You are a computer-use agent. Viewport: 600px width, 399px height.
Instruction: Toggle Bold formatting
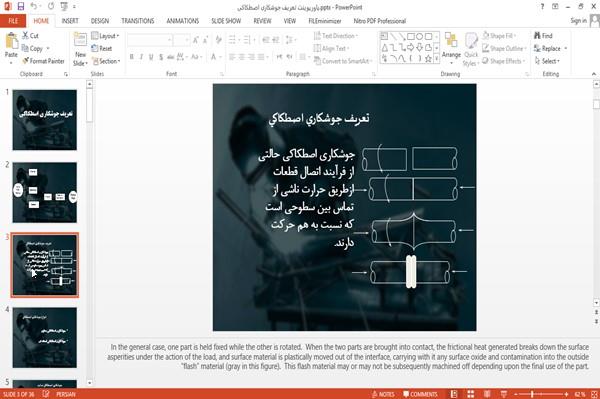(x=131, y=57)
